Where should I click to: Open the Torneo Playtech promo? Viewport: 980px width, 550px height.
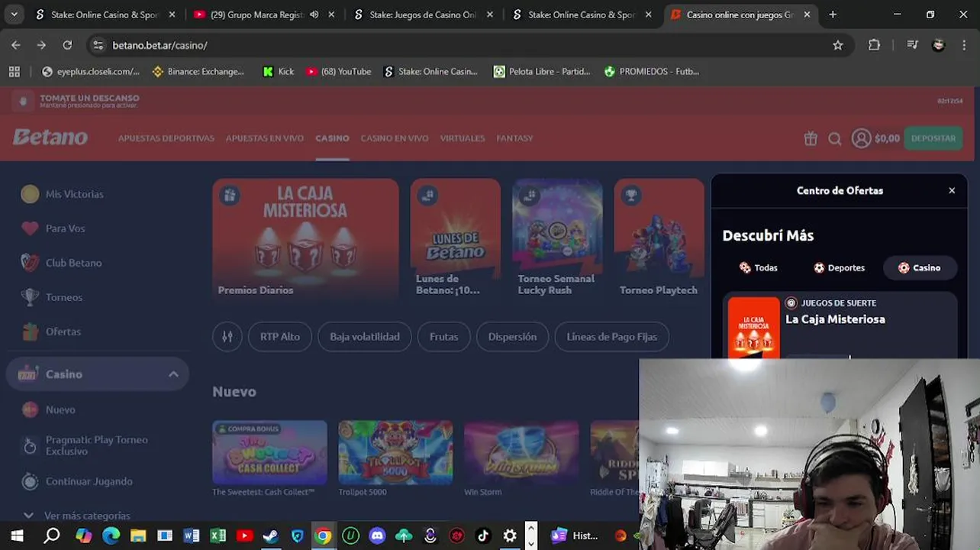click(659, 239)
